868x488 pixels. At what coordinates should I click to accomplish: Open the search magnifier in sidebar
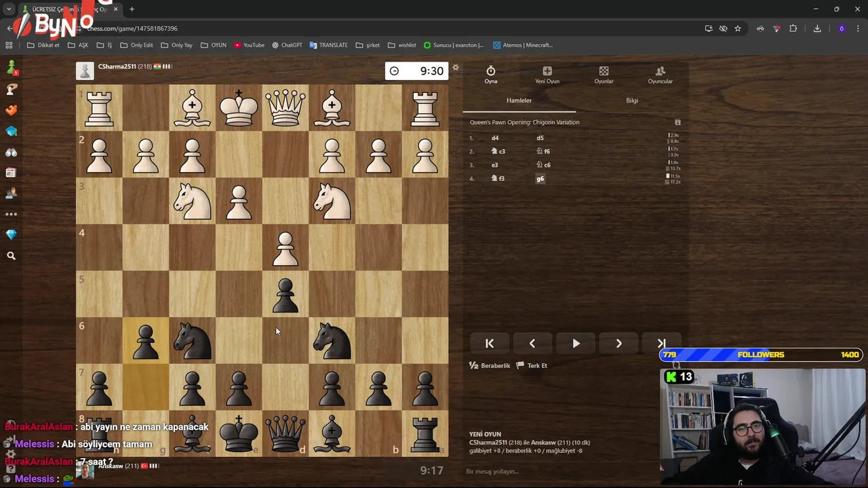tap(11, 256)
